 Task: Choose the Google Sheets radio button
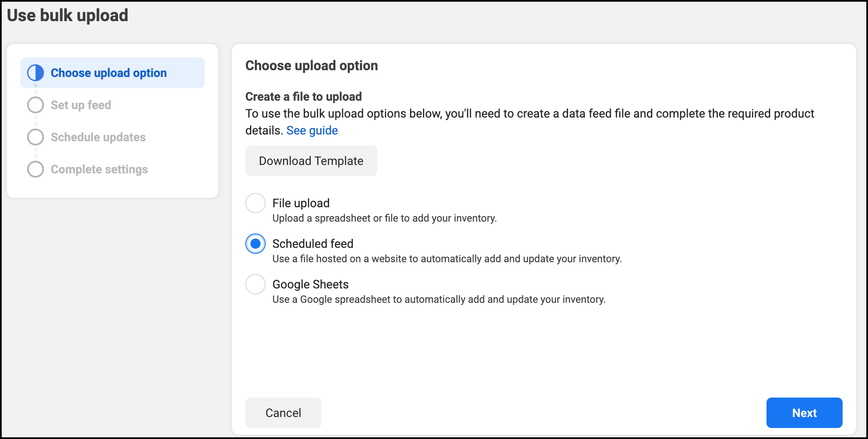255,284
